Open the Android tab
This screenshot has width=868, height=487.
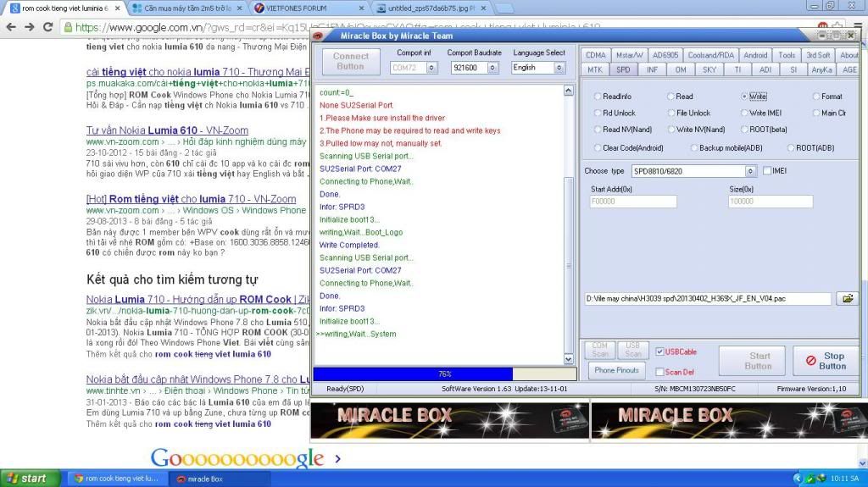click(x=755, y=55)
